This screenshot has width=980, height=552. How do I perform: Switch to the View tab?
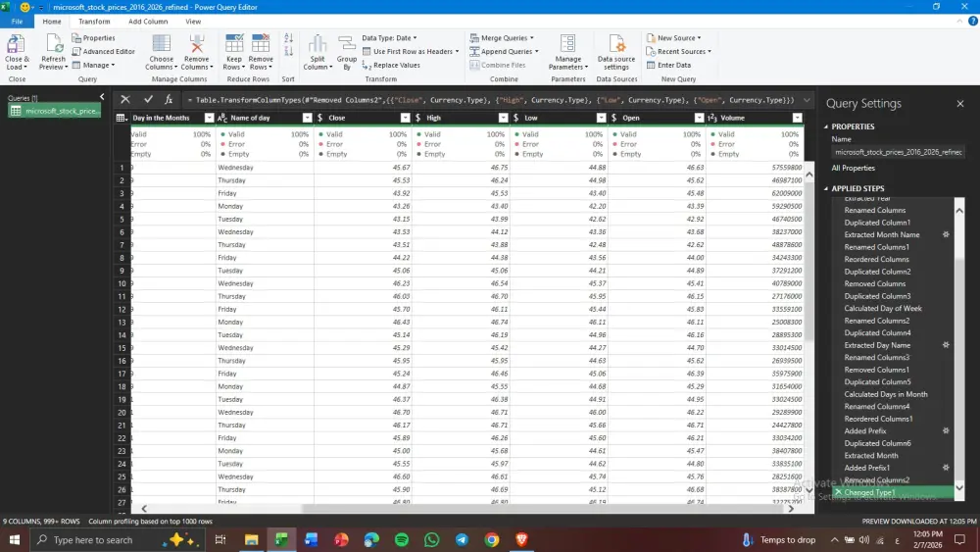pos(193,22)
